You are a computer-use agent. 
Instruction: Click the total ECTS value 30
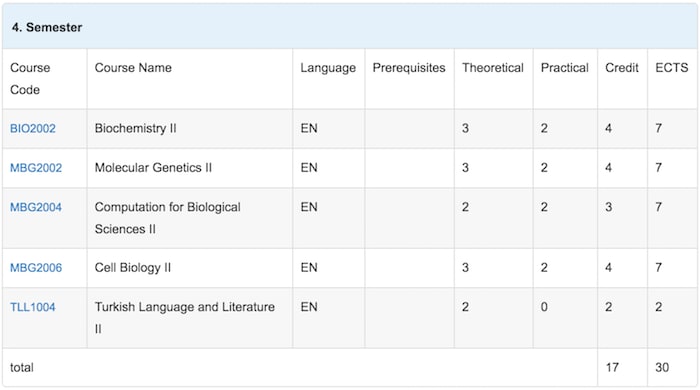click(x=662, y=368)
